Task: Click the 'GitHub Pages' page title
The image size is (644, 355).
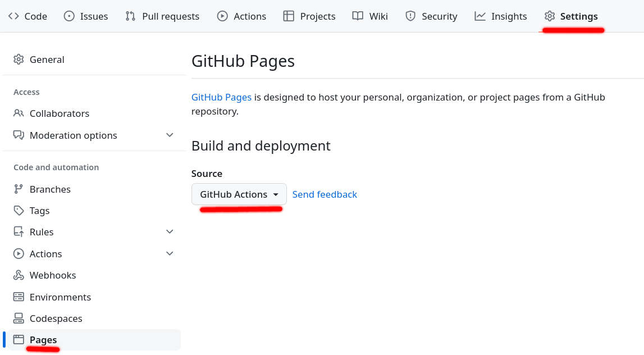Action: pos(243,61)
